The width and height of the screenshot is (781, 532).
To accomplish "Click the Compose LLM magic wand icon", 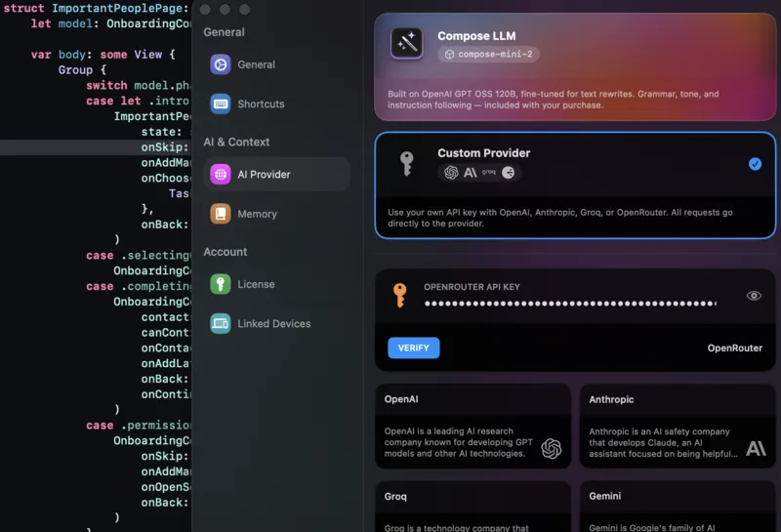I will tap(407, 43).
